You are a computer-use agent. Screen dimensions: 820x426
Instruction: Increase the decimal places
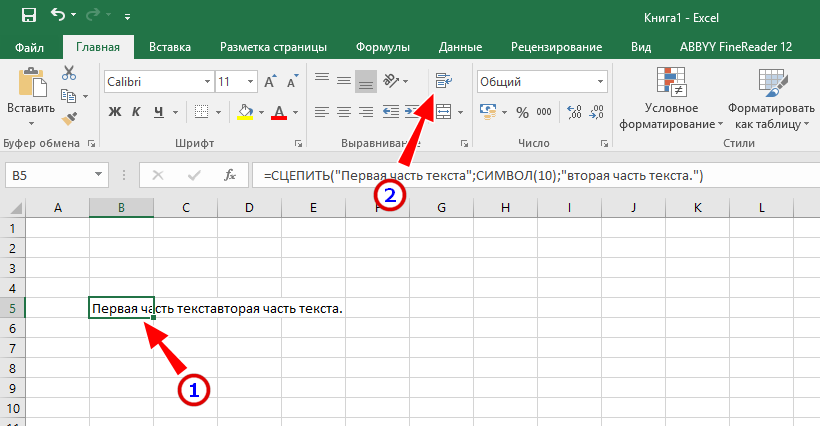click(x=574, y=112)
